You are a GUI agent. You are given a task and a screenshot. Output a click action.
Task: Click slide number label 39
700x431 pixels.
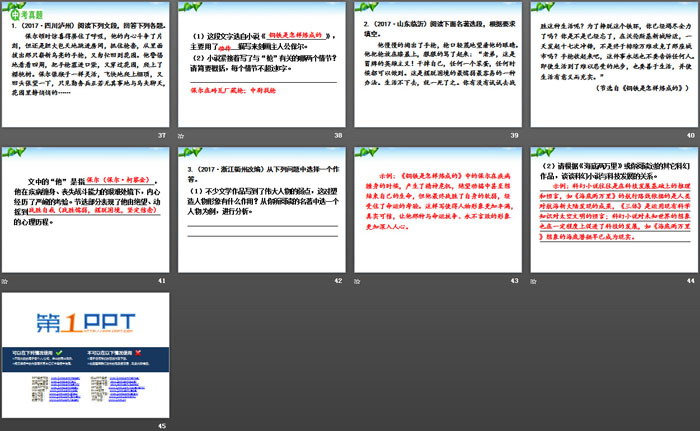click(514, 135)
